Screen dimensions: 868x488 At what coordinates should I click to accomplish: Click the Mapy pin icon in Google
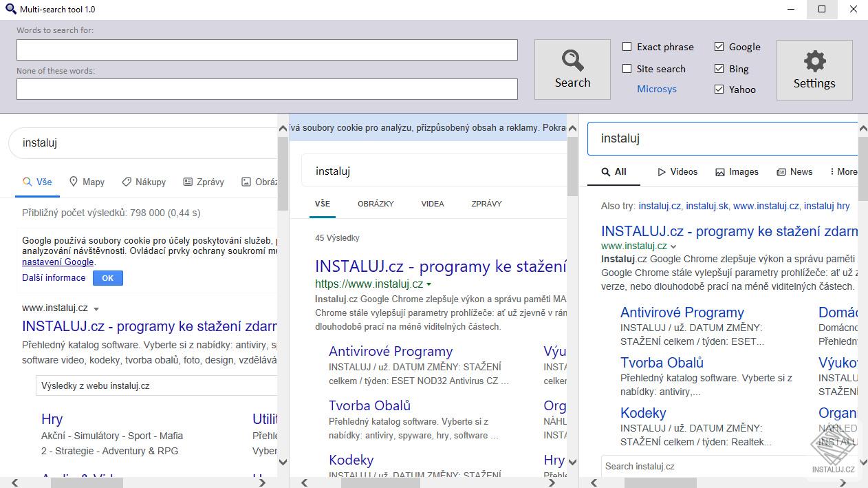(x=74, y=182)
